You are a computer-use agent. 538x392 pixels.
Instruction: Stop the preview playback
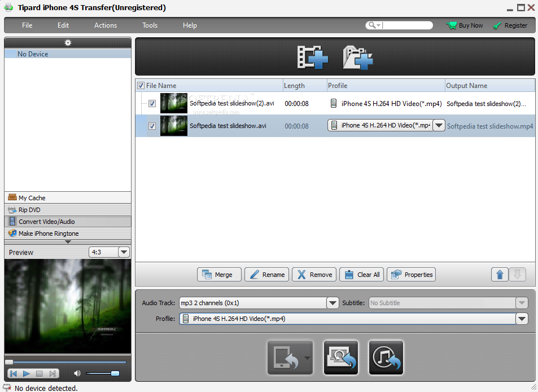(40, 373)
